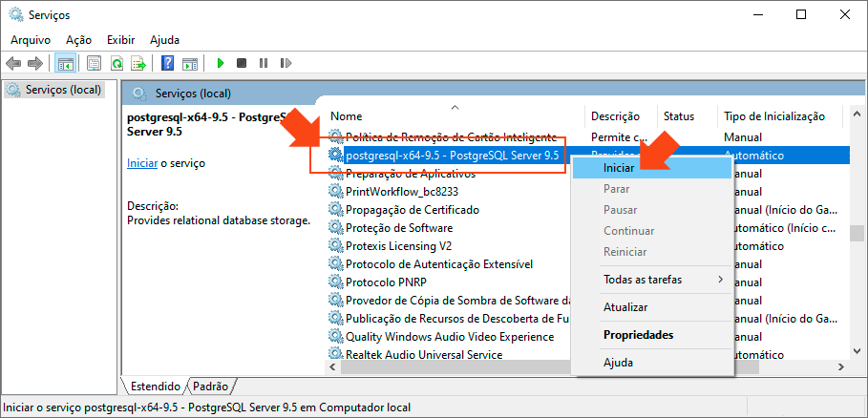Image resolution: width=868 pixels, height=418 pixels.
Task: Click the horizontal scrollbar's left arrow
Action: point(334,366)
